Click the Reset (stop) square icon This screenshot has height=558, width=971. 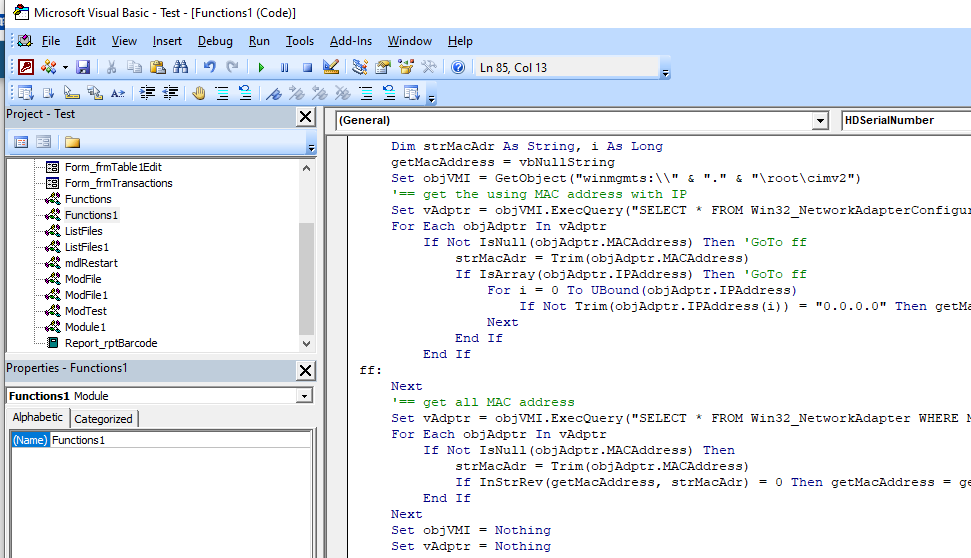point(307,67)
